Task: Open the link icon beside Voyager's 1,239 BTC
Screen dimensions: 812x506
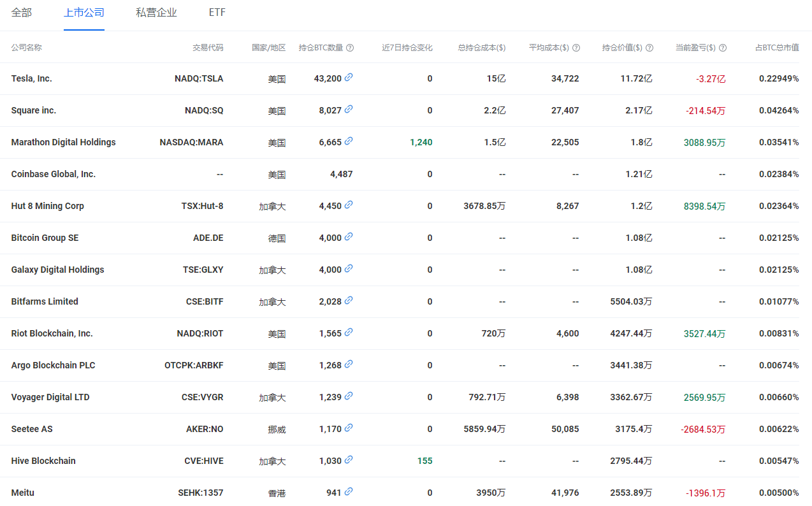Action: [349, 396]
